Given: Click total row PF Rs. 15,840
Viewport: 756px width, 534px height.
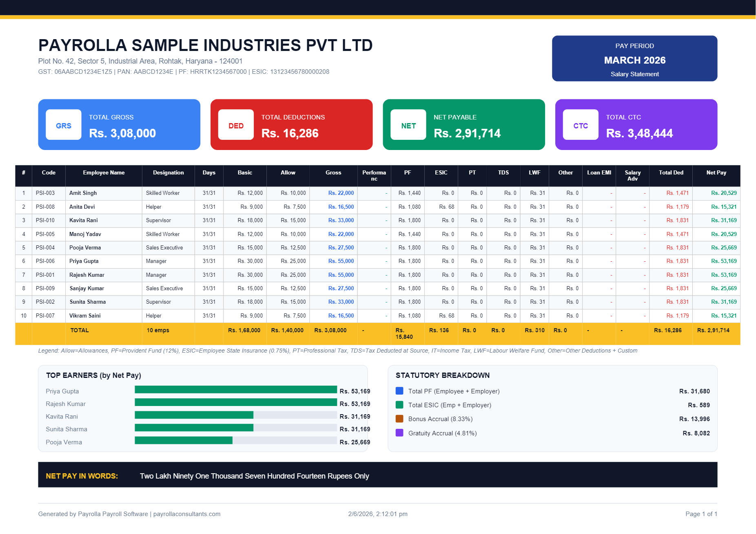Looking at the screenshot, I should pos(404,333).
